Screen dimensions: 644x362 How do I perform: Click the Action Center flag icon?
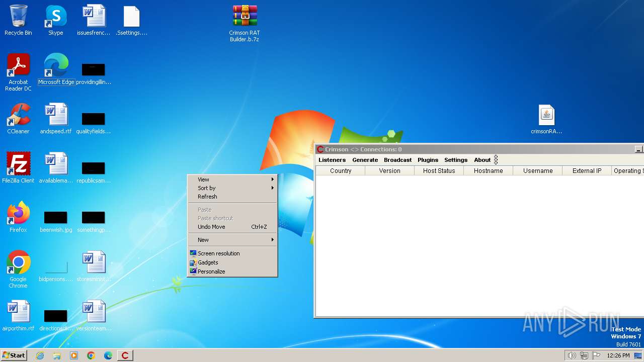point(597,355)
